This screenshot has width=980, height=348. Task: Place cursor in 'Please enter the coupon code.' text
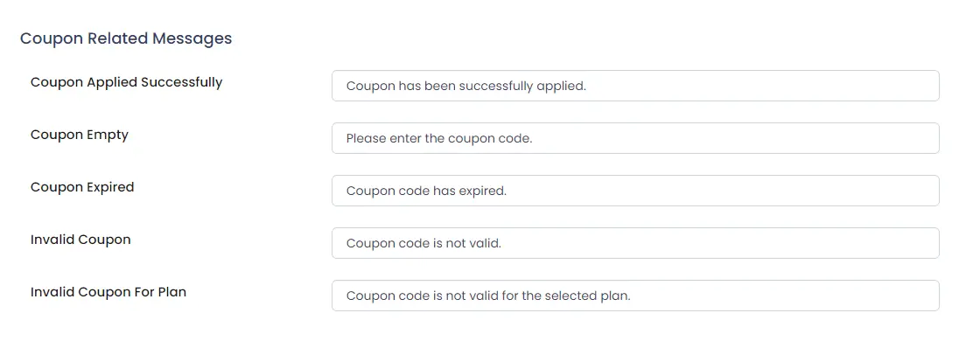coord(439,139)
